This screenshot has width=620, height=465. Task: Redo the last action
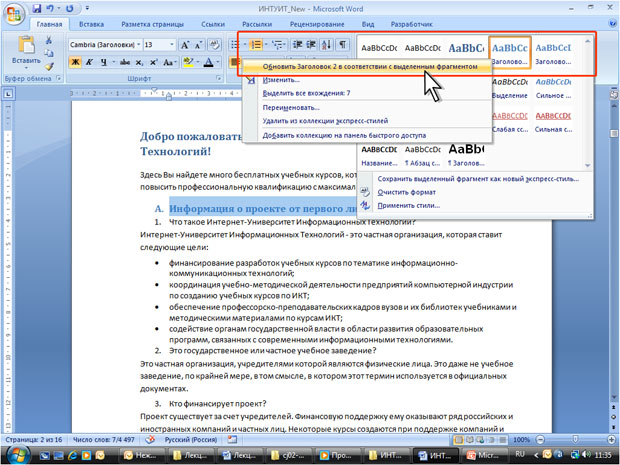(70, 8)
